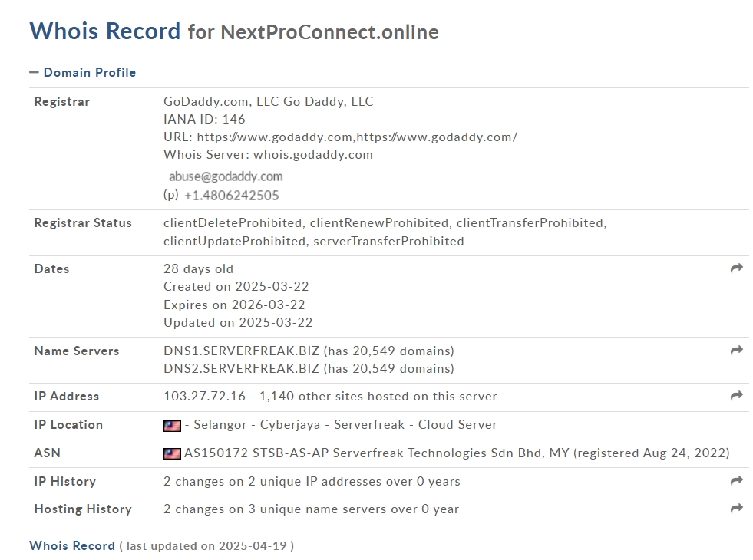This screenshot has height=560, width=753.
Task: Click the phone number +1.4806242505
Action: 232,196
